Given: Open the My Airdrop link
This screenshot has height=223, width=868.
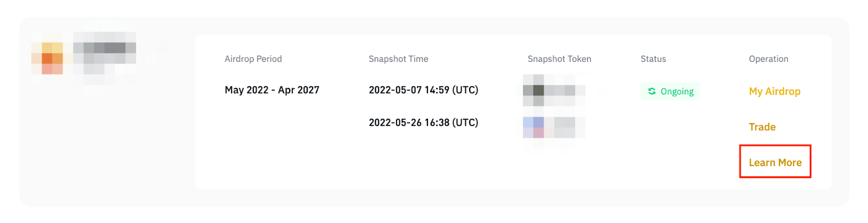Looking at the screenshot, I should click(774, 91).
